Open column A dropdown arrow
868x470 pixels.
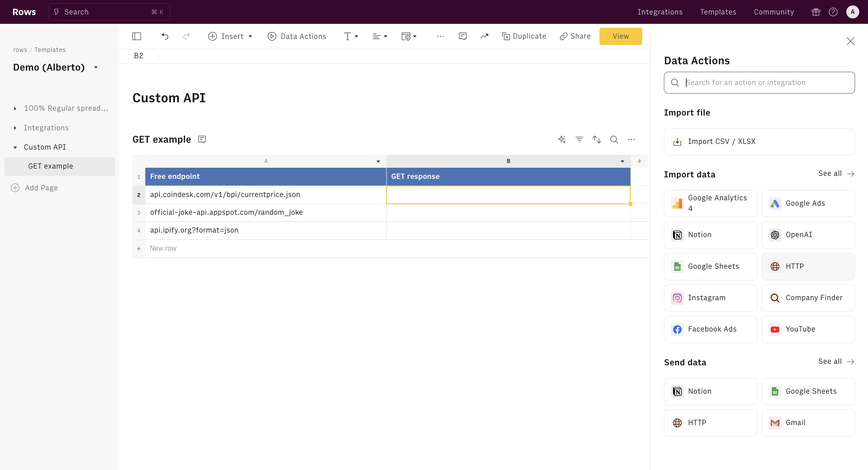click(x=378, y=161)
